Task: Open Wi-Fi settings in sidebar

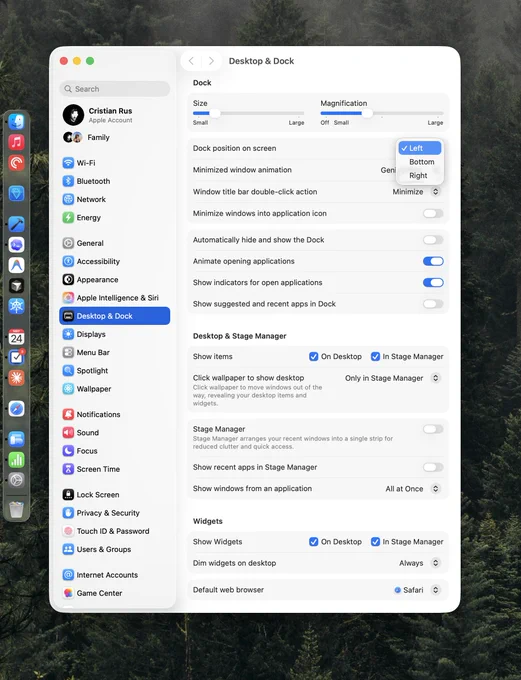Action: point(115,163)
